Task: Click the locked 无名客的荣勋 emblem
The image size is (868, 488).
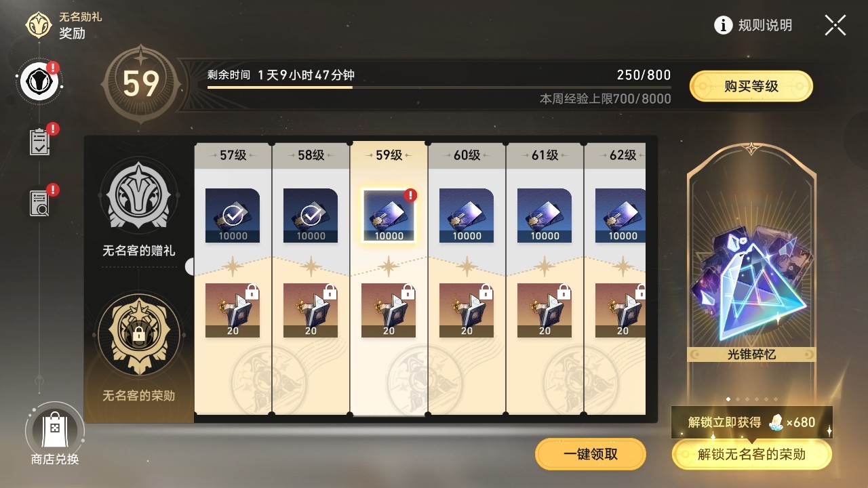Action: (x=139, y=334)
